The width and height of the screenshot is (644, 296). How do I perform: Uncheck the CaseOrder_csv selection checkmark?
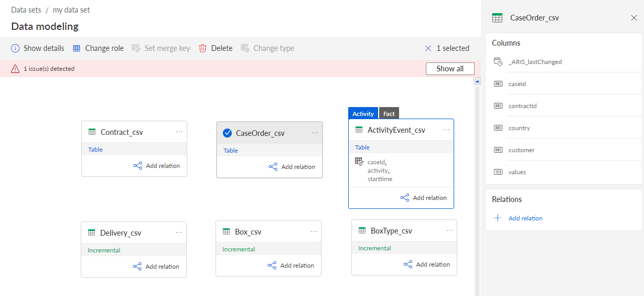pos(227,133)
